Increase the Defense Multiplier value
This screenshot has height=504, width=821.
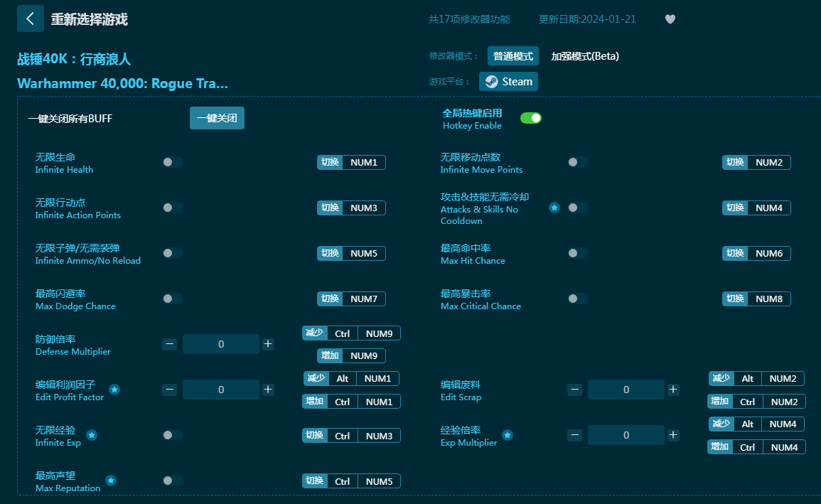coord(268,344)
